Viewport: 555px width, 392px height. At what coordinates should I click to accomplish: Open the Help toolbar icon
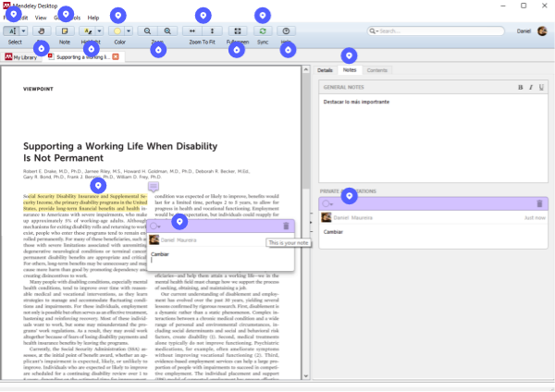(286, 31)
